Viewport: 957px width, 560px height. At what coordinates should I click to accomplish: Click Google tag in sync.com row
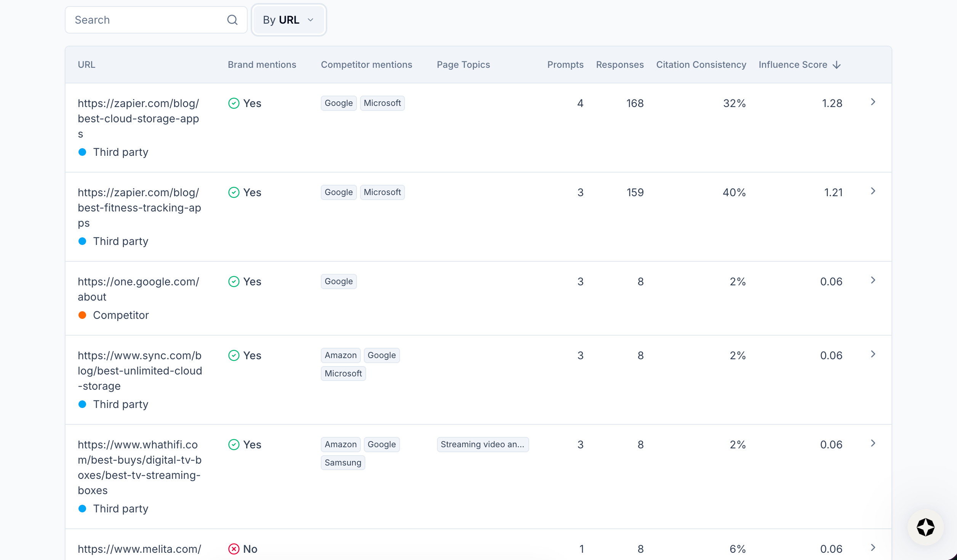click(382, 355)
